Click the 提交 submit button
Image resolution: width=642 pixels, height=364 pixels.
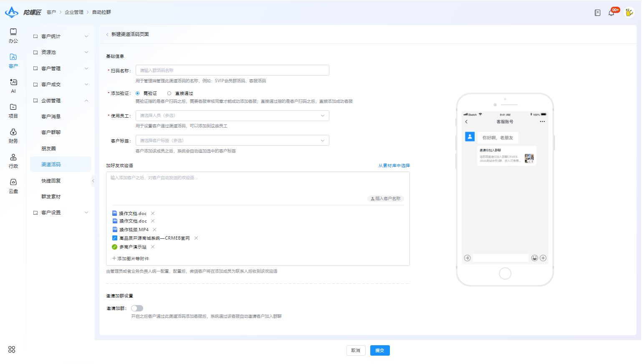pos(380,351)
